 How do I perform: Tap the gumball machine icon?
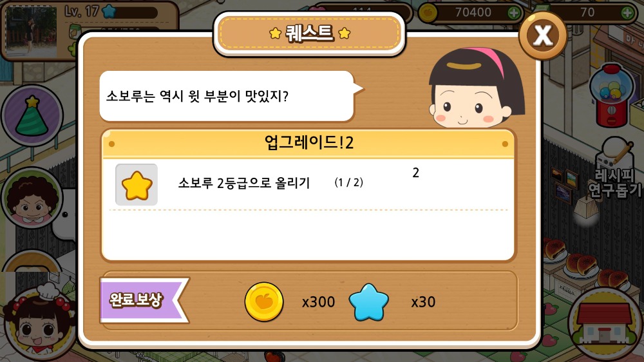(x=611, y=95)
